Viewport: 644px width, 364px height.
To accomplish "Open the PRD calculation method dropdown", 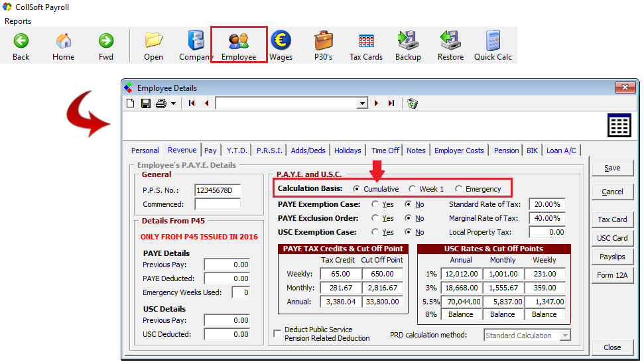I will (564, 335).
